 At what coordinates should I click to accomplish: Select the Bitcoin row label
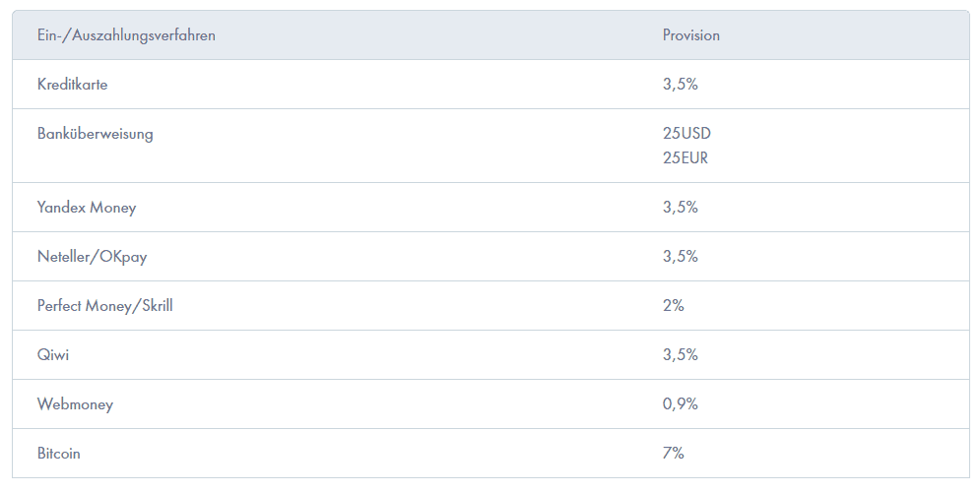[x=59, y=453]
